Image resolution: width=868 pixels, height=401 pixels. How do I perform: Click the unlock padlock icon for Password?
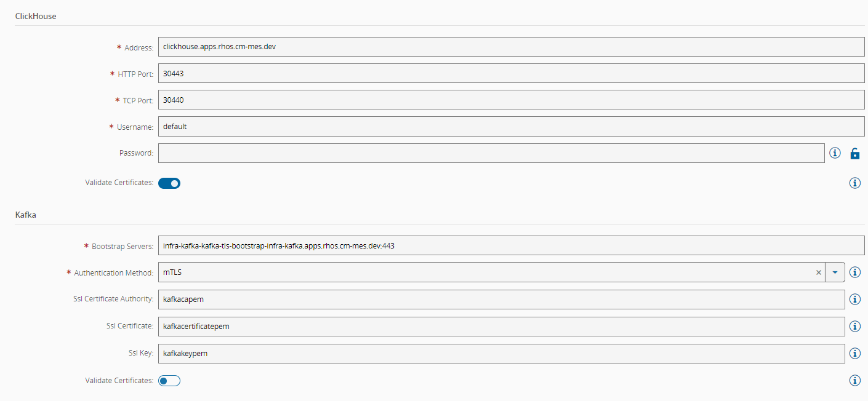pos(854,154)
